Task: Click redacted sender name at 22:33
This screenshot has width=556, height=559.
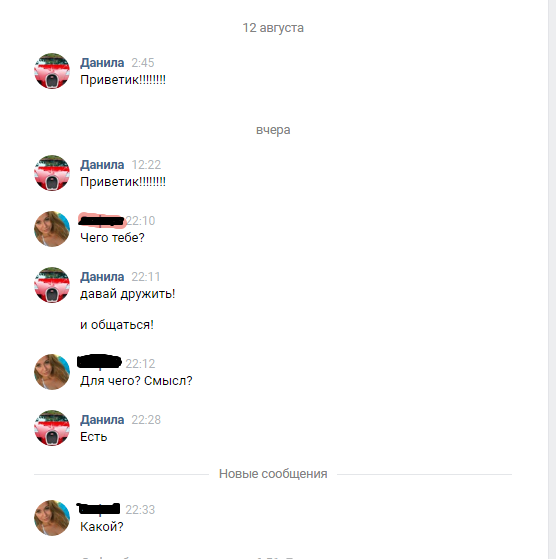Action: coord(98,509)
